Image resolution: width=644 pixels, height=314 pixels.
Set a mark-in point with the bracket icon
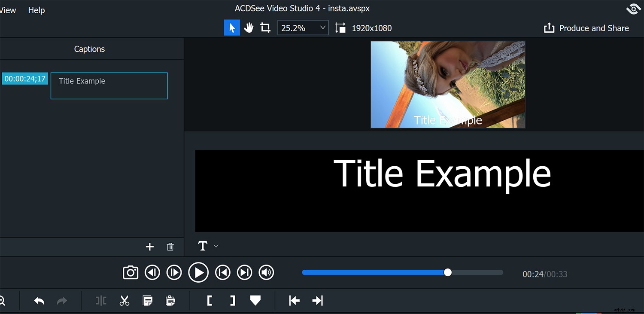pos(209,300)
